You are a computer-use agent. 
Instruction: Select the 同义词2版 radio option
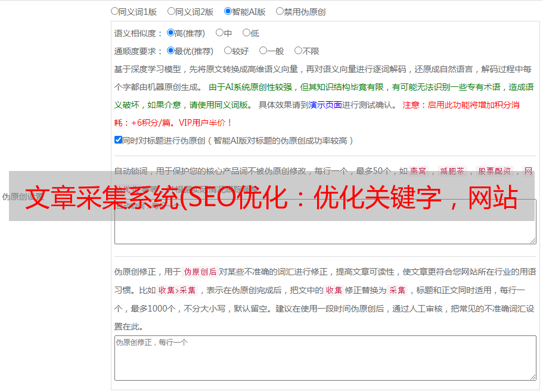tap(171, 11)
